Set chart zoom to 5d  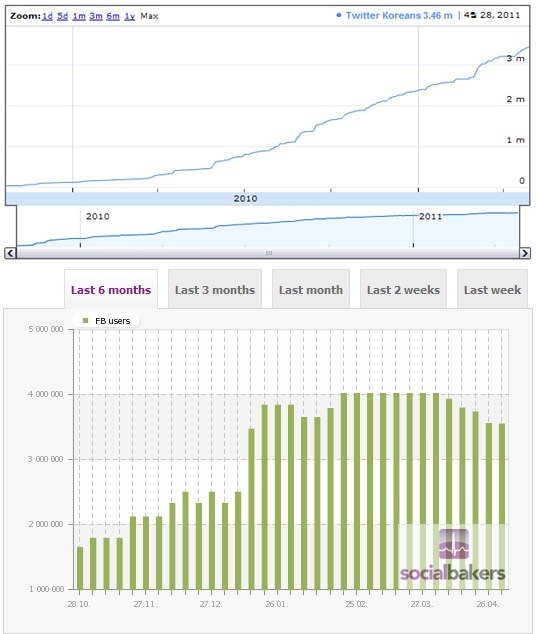click(62, 16)
